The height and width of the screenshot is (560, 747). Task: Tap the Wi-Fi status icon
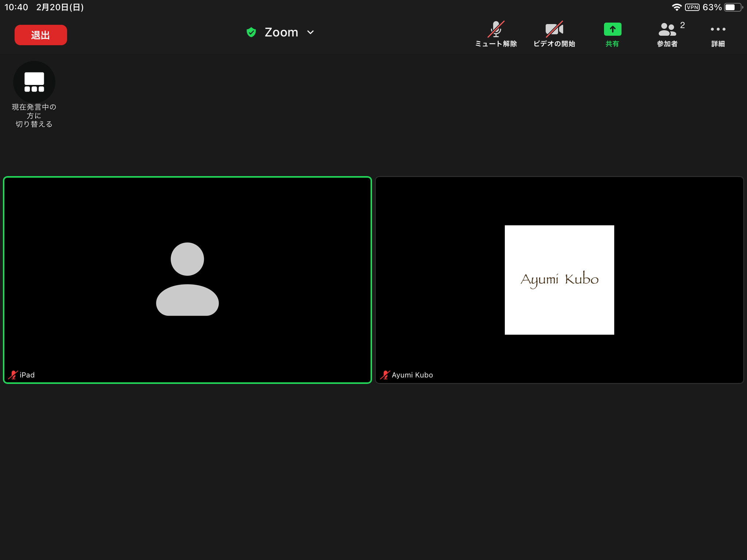pos(677,7)
